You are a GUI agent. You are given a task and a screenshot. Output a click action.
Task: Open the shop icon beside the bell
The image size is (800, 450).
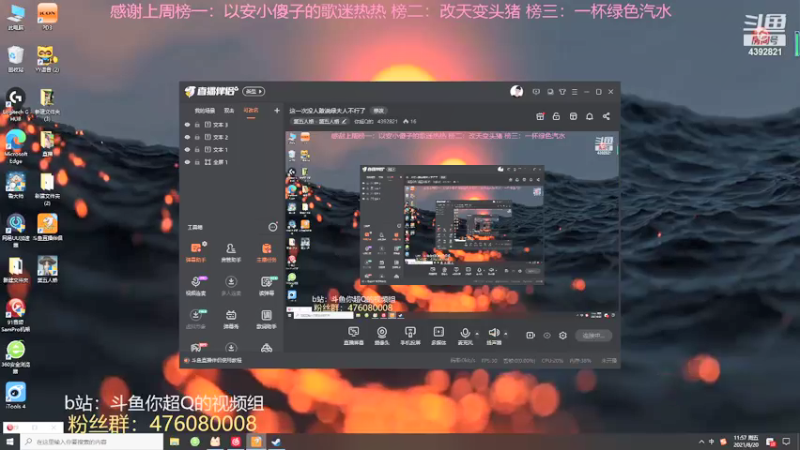[573, 116]
